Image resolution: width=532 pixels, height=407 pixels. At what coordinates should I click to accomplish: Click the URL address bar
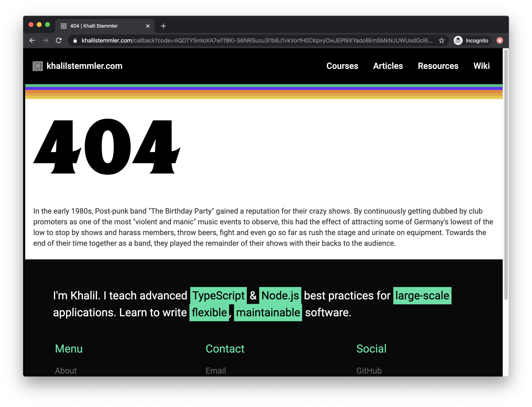point(257,40)
